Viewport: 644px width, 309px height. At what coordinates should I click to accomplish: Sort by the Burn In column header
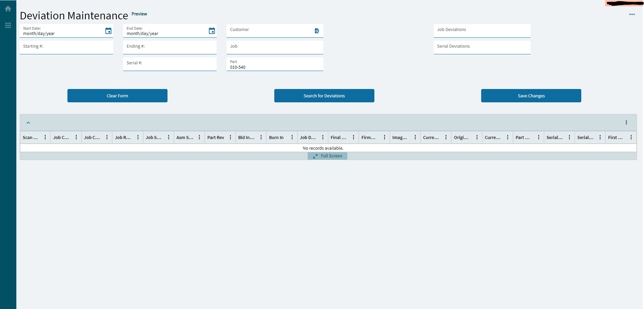[276, 137]
